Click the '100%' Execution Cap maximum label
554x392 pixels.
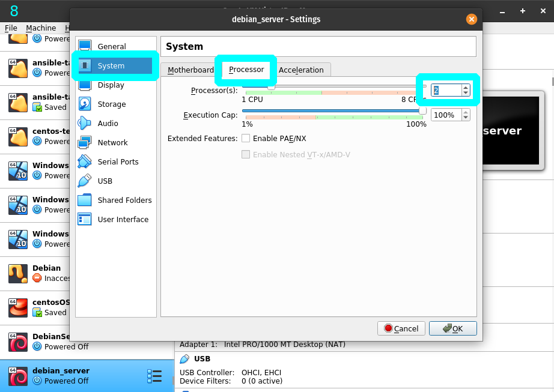416,124
